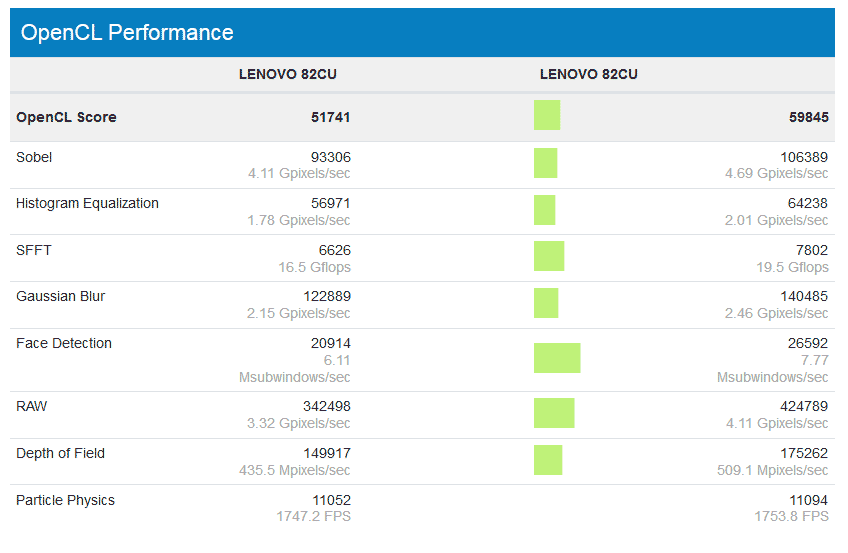Click the green bar in Face Detection row
848x553 pixels.
557,358
